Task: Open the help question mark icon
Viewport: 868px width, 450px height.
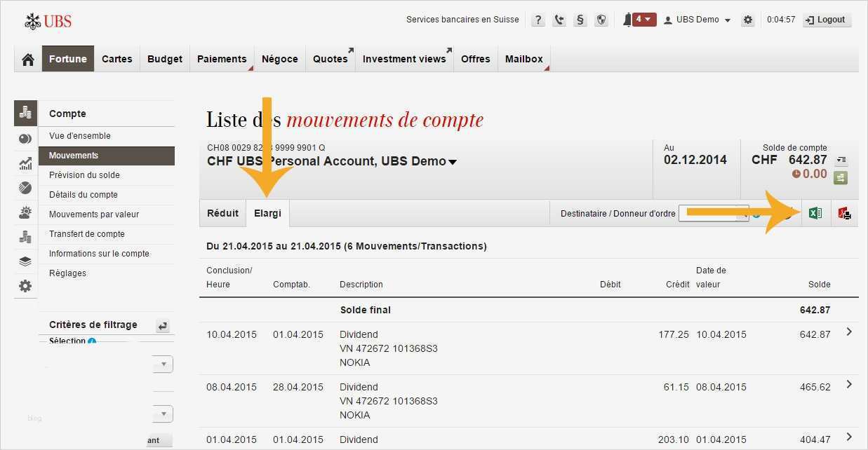Action: pyautogui.click(x=538, y=20)
